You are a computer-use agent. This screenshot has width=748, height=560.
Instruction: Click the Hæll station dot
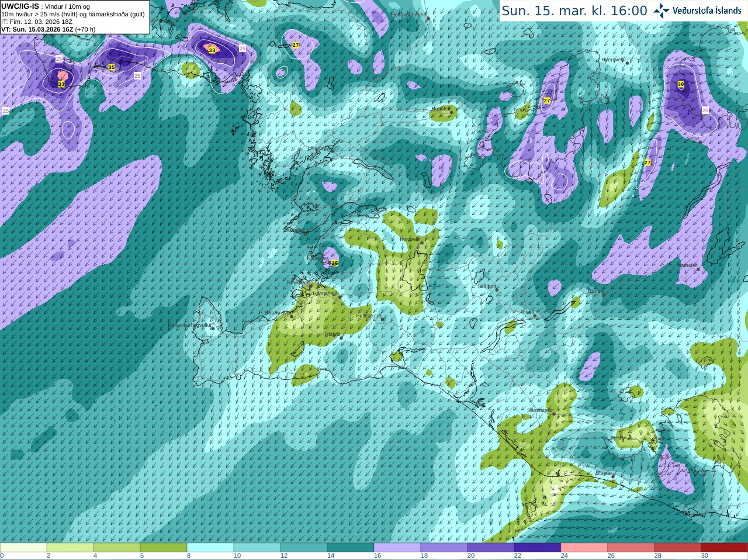535,316
